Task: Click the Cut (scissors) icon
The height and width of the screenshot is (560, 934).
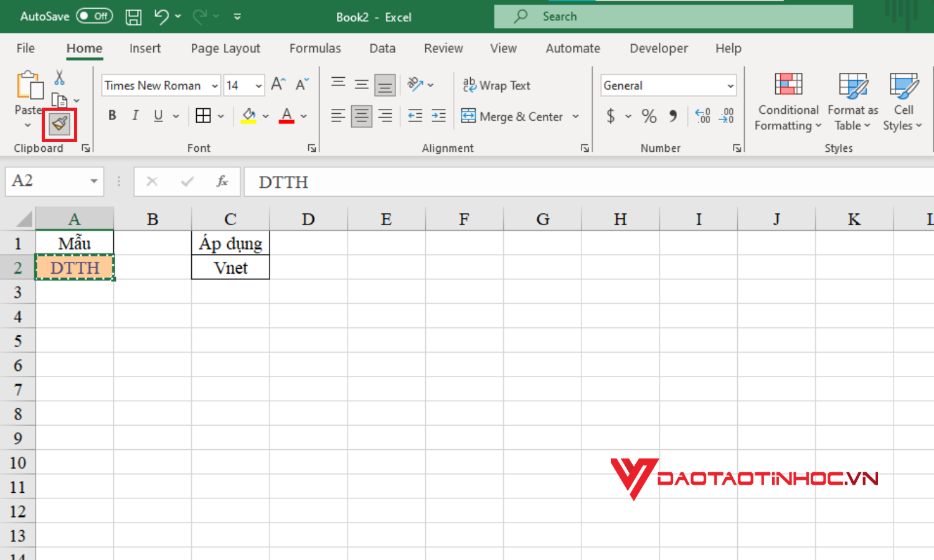Action: [x=59, y=77]
